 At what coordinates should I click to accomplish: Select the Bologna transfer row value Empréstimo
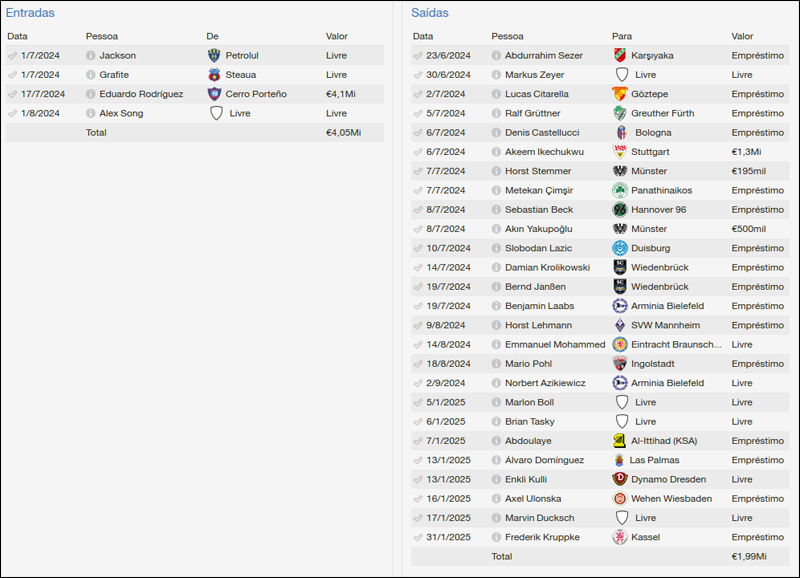[x=757, y=133]
